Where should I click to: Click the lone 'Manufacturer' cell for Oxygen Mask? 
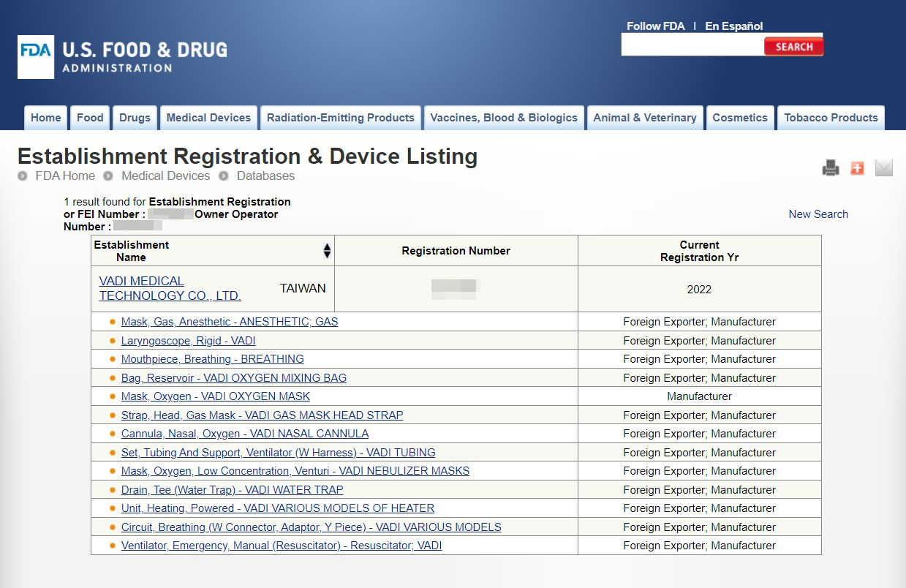[699, 396]
